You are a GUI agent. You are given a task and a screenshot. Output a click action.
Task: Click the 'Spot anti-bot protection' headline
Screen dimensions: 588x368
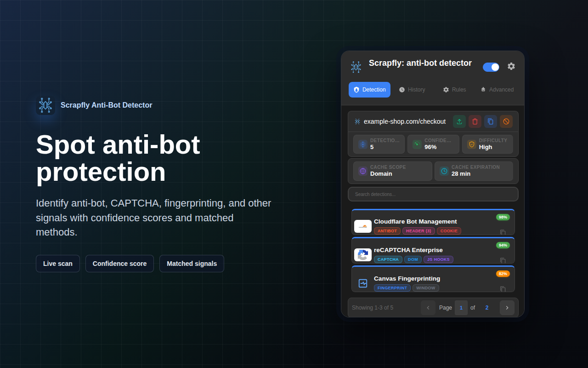tap(118, 158)
